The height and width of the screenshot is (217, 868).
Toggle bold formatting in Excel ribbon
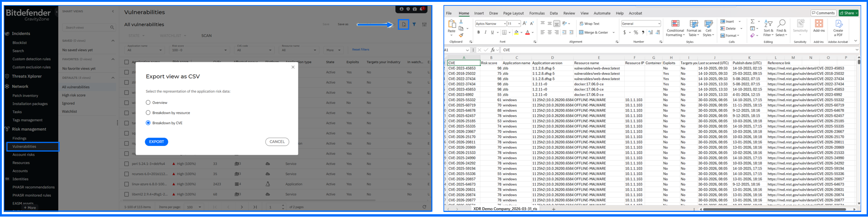(x=478, y=32)
